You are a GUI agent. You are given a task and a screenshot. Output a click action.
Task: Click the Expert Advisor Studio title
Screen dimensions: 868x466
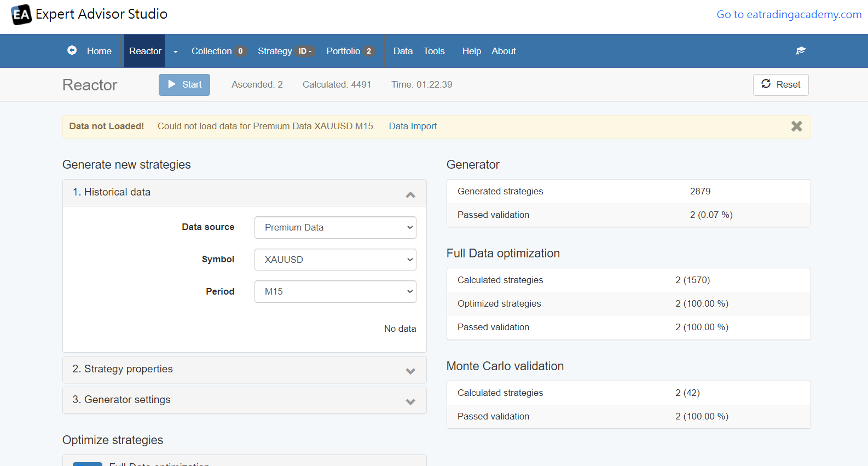(x=102, y=14)
